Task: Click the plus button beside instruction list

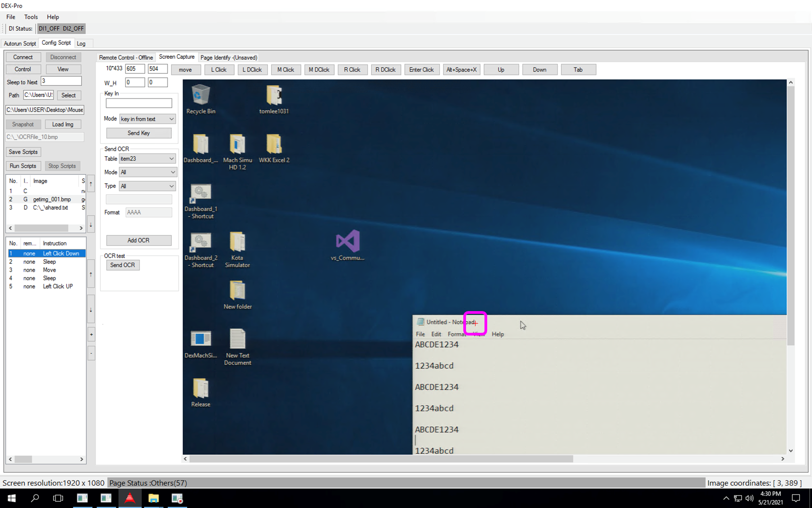Action: [x=91, y=335]
